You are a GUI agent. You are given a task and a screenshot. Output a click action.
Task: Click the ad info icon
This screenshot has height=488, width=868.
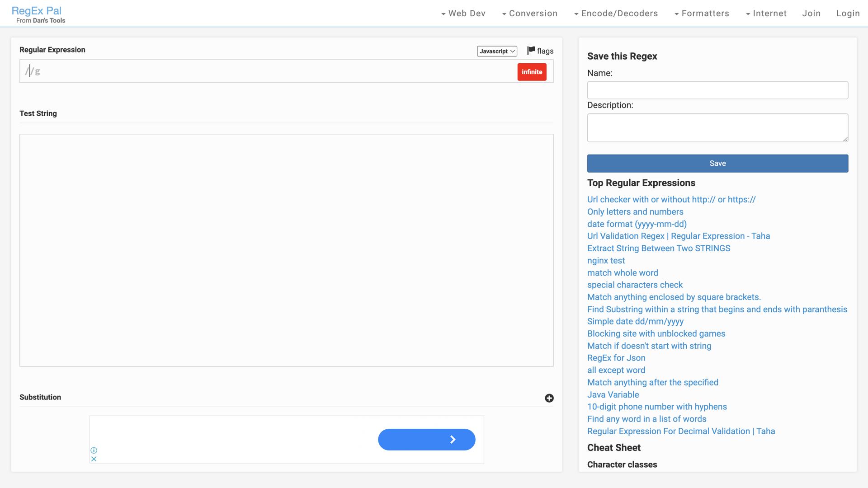pos(94,450)
